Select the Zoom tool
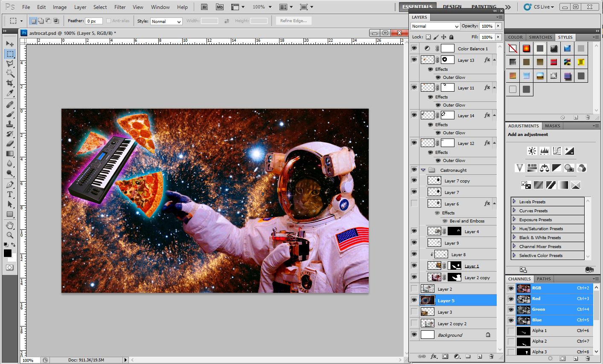 pyautogui.click(x=10, y=235)
